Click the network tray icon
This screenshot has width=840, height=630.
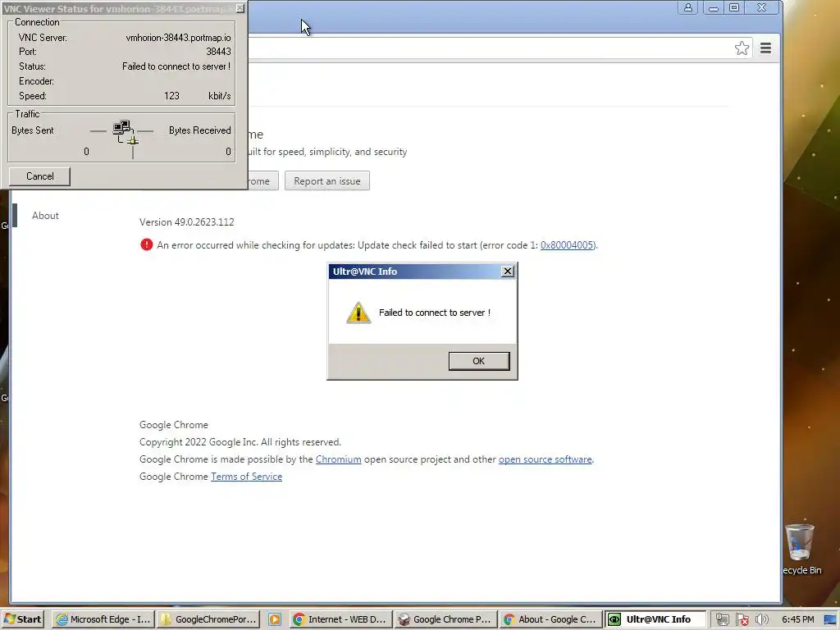722,620
